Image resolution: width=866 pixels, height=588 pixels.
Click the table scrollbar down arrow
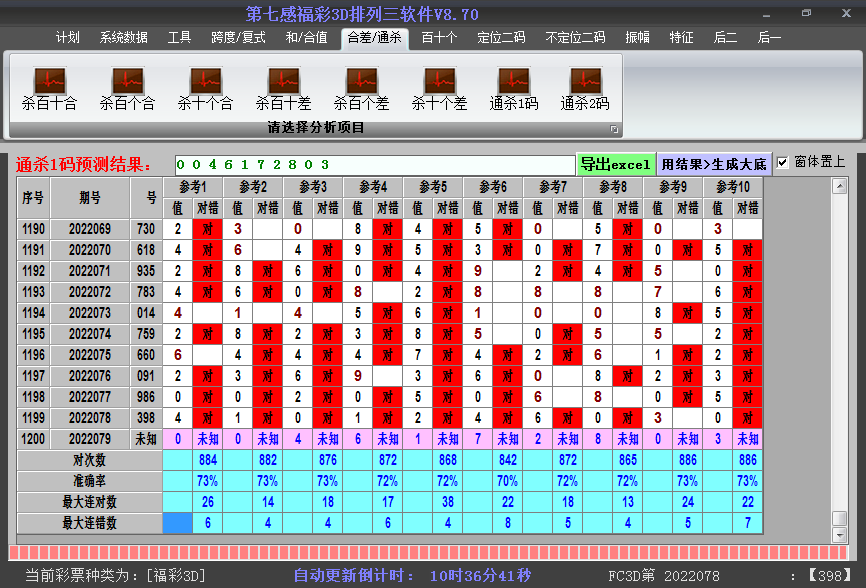[x=839, y=534]
